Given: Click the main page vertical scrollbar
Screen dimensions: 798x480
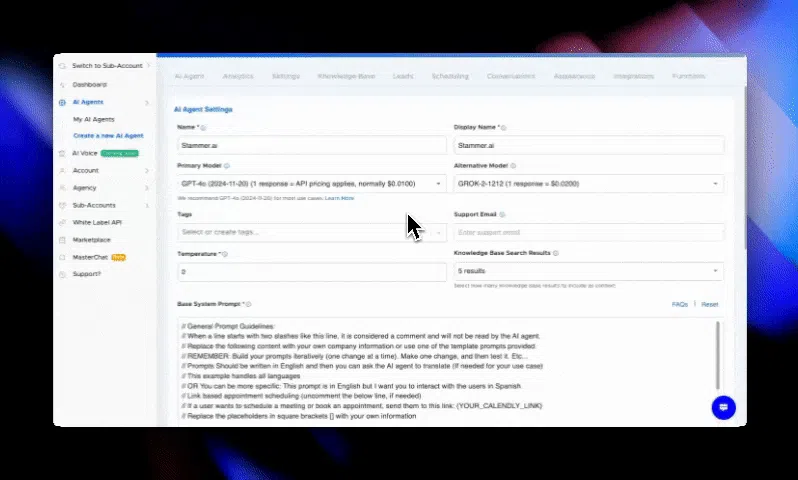Looking at the screenshot, I should pos(745,168).
